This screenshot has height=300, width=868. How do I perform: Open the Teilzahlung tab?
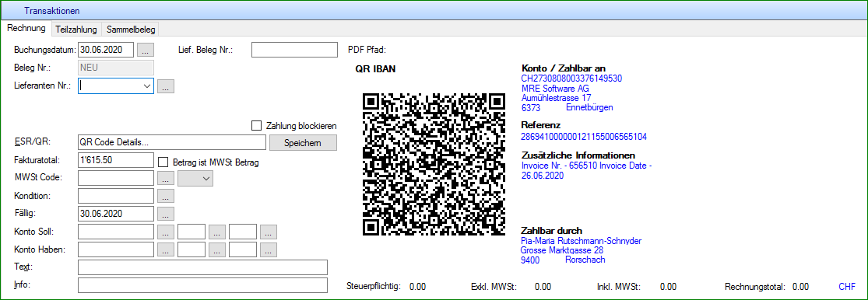point(76,30)
